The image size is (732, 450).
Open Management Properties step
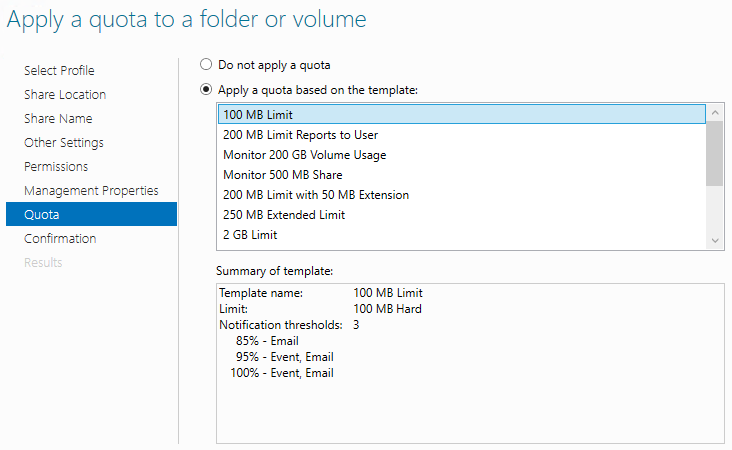tap(91, 191)
